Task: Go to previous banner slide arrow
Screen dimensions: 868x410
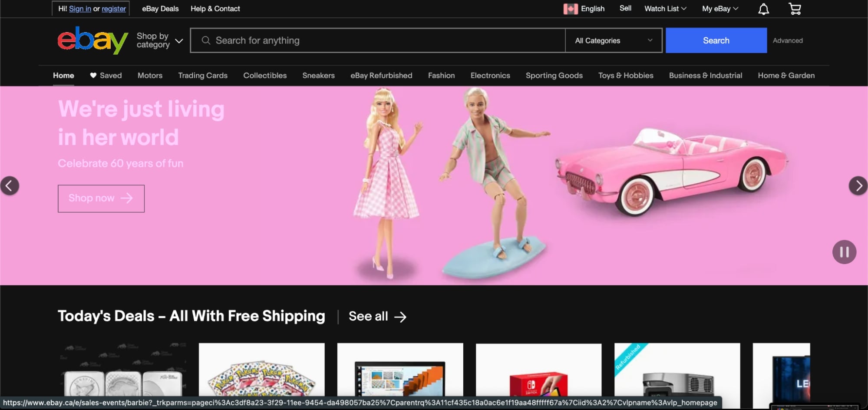Action: [10, 186]
